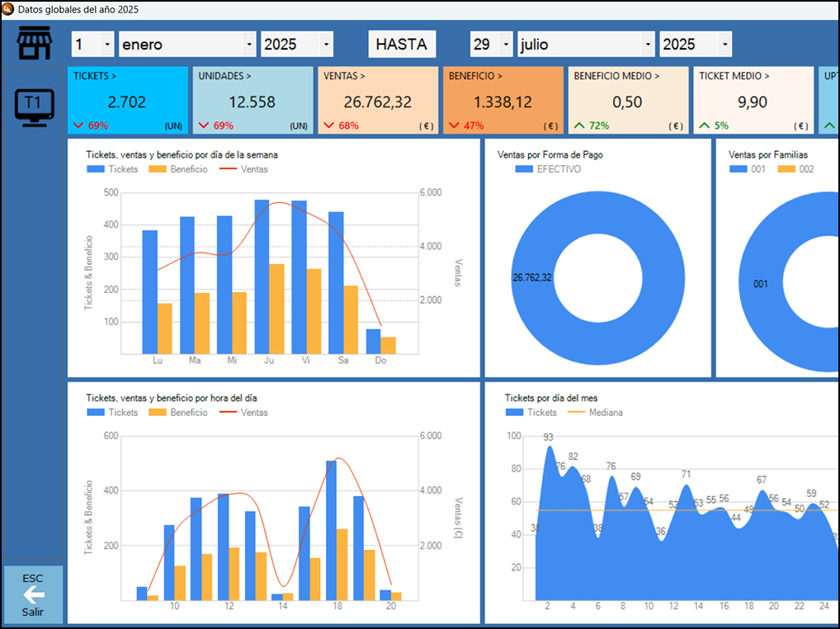Toggle Tickets legend in weekday chart

click(x=112, y=169)
